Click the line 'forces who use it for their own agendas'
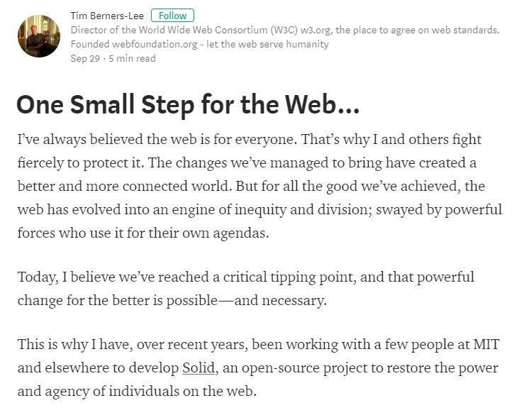The height and width of the screenshot is (420, 514). [x=143, y=233]
